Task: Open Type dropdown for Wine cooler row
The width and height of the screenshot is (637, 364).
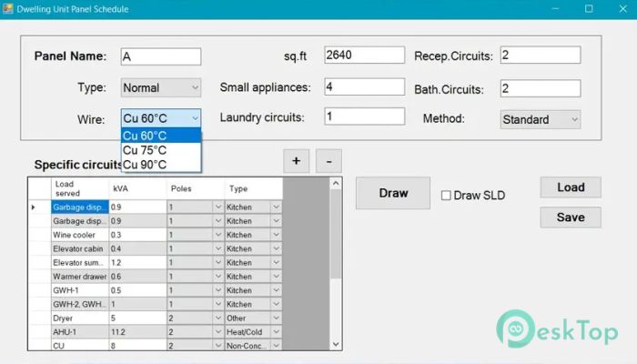Action: pos(276,235)
